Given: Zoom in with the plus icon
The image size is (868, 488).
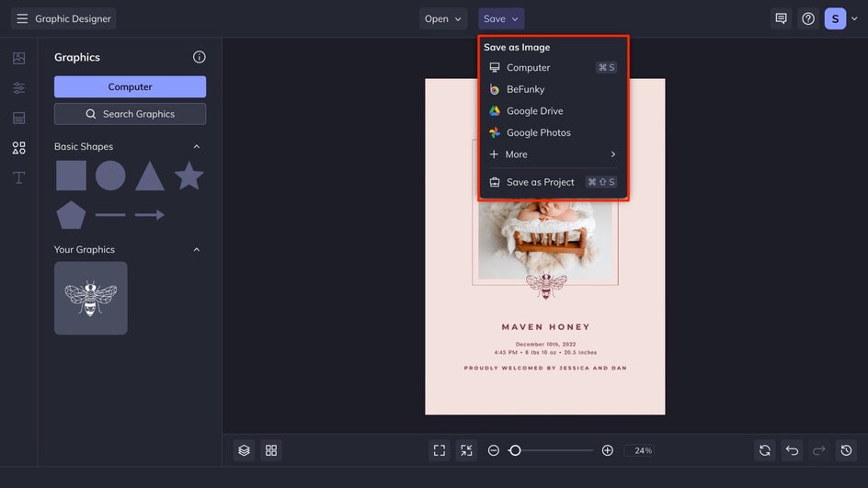Looking at the screenshot, I should [607, 450].
